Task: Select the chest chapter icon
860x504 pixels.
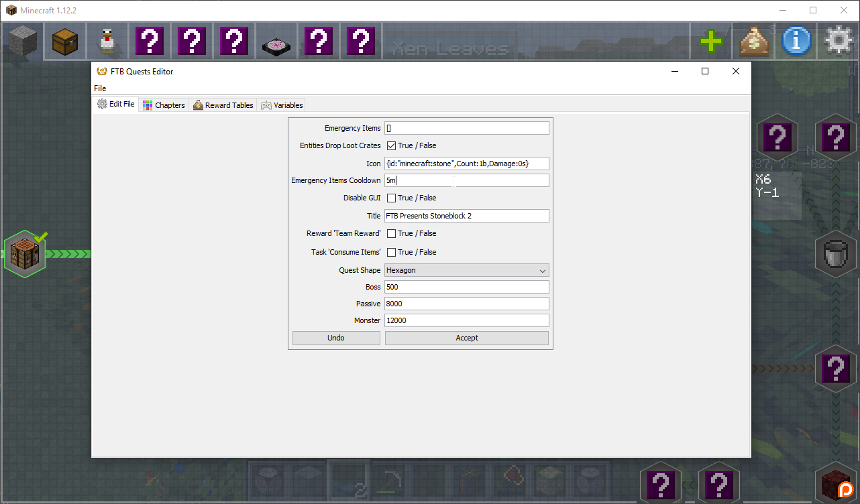Action: [x=65, y=42]
